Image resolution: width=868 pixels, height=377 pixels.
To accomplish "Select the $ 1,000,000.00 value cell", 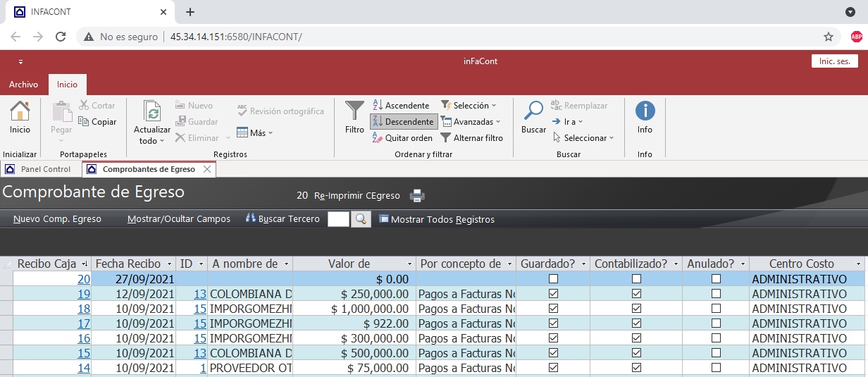I will [x=354, y=309].
